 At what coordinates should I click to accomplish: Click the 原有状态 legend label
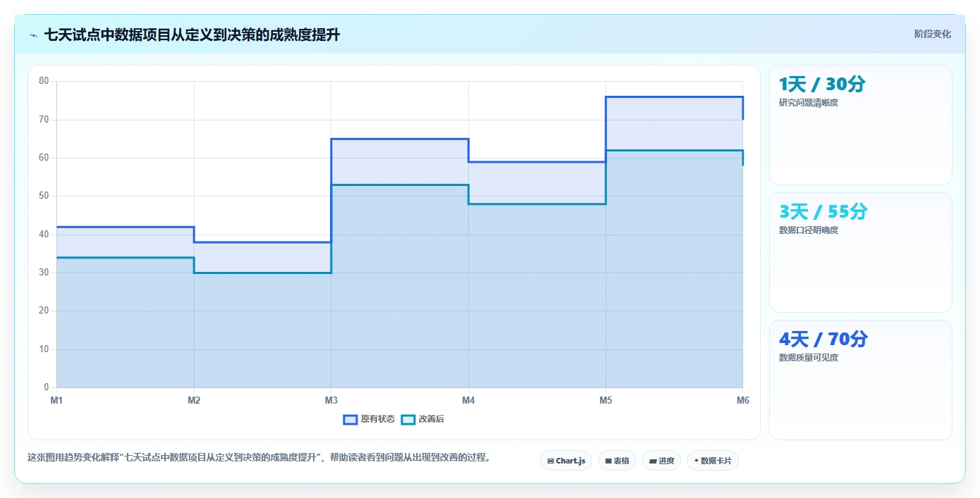point(378,419)
